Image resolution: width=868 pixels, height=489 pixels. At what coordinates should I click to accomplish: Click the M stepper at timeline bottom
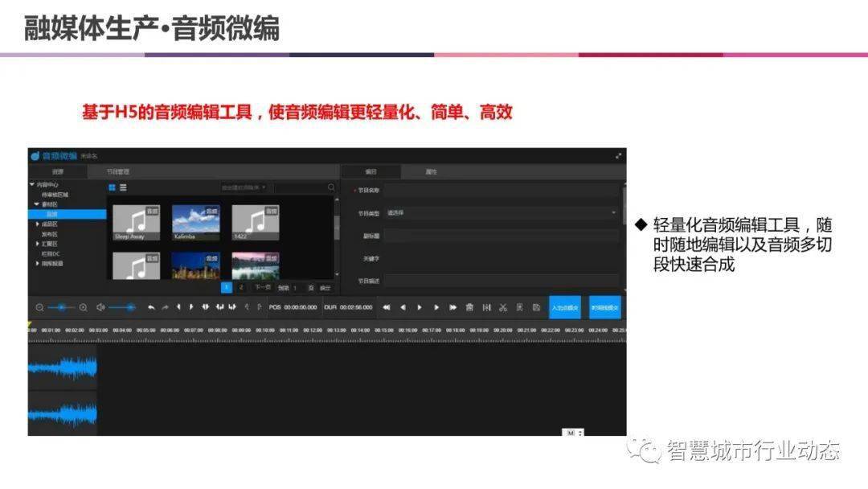(x=573, y=433)
